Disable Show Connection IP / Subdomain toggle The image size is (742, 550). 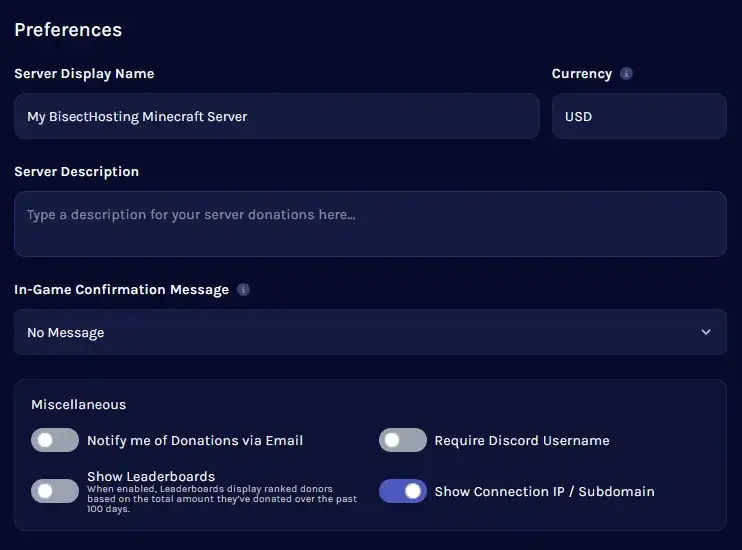403,491
